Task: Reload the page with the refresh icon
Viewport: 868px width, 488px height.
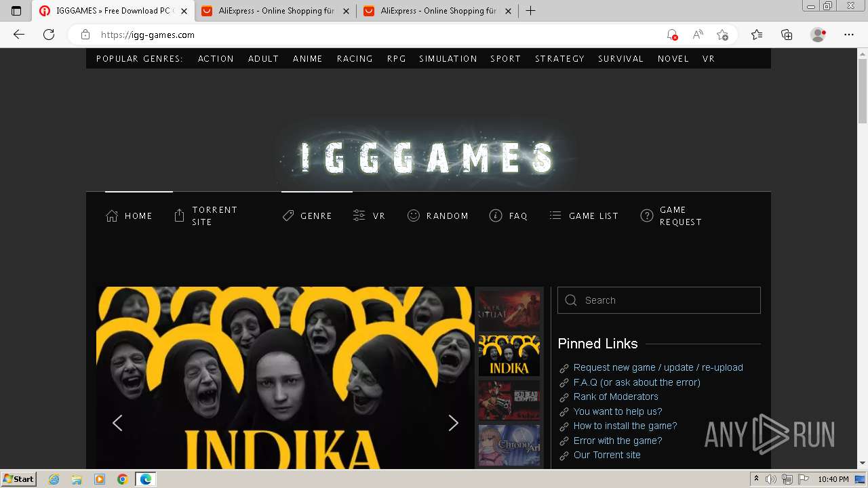Action: click(x=49, y=35)
